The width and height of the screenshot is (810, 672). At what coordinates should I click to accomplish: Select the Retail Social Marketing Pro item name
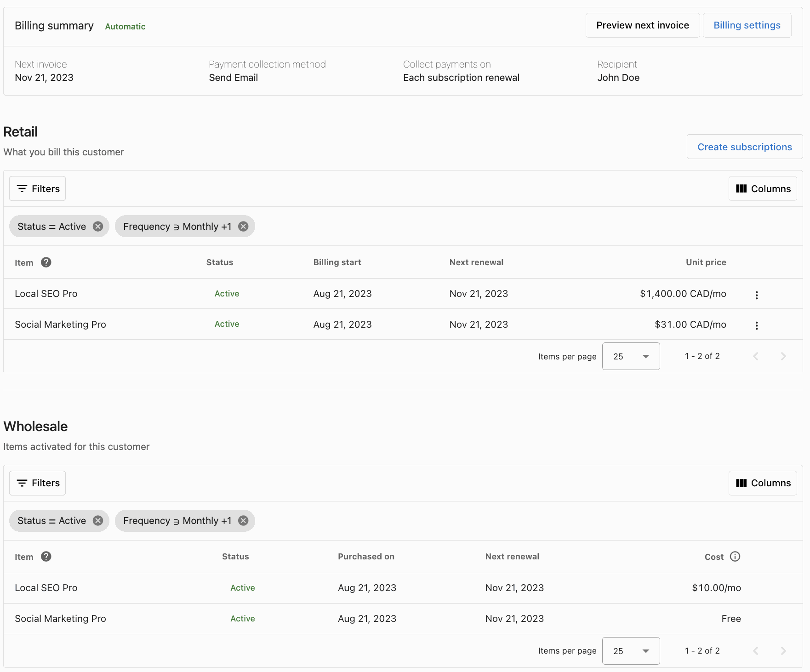60,325
